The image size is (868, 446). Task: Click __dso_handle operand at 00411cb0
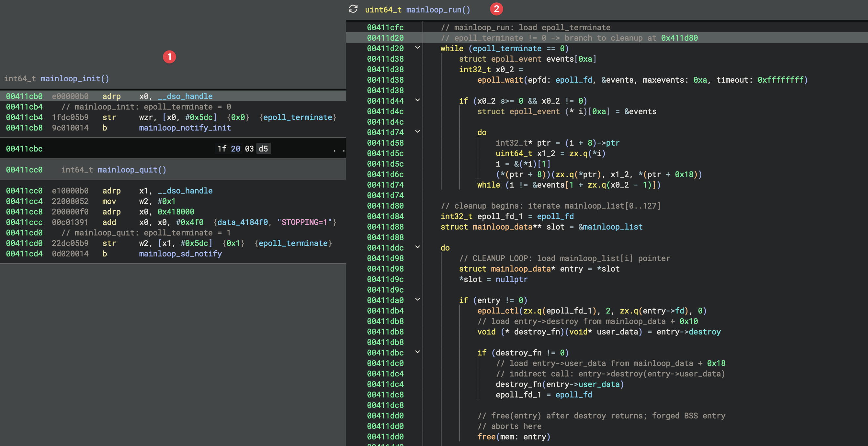185,96
